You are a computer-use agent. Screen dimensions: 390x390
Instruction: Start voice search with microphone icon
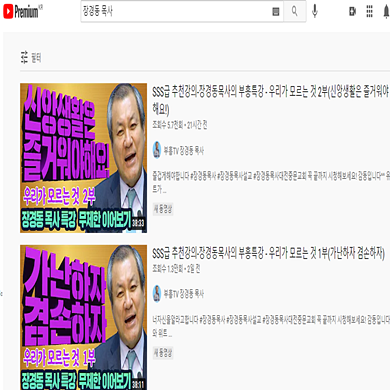315,11
